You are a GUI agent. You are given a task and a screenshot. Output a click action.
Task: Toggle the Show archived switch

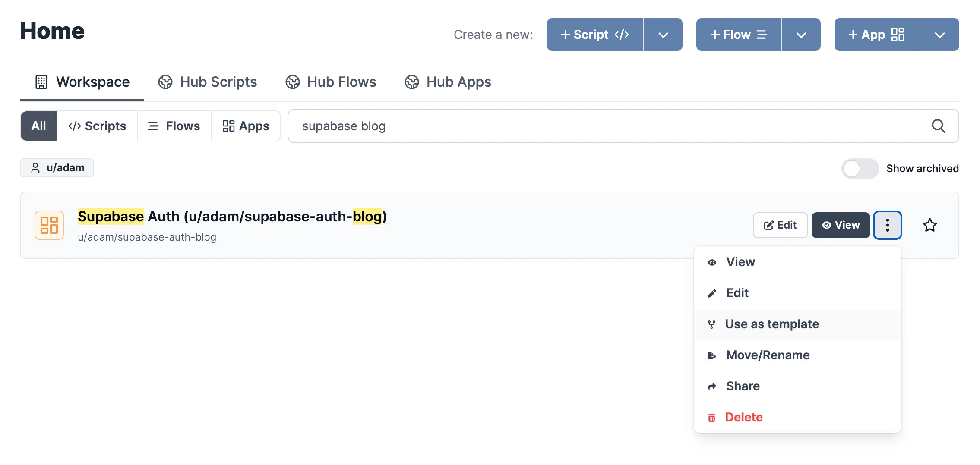pos(860,169)
